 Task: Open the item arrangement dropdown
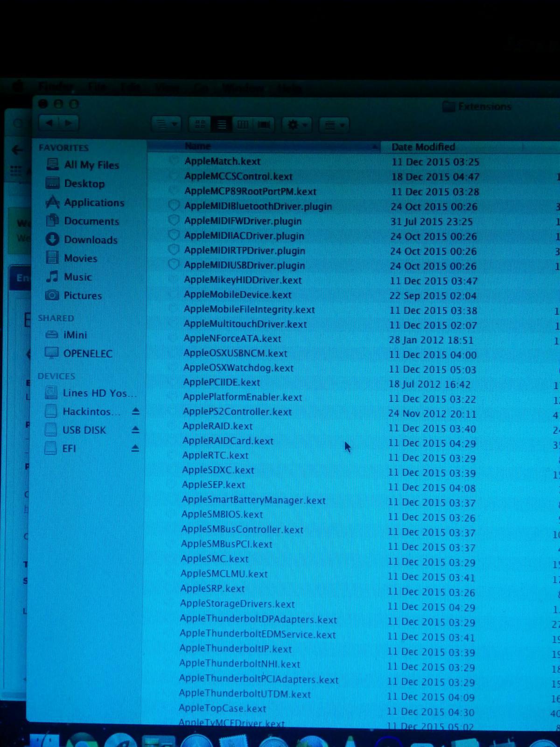pos(334,125)
